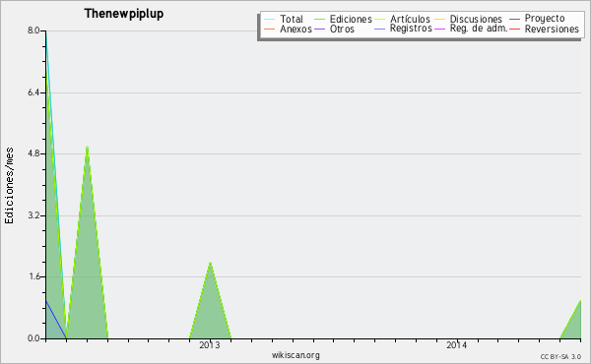Click the red Reversiones legend line swatch
Image resolution: width=591 pixels, height=364 pixels.
point(514,29)
